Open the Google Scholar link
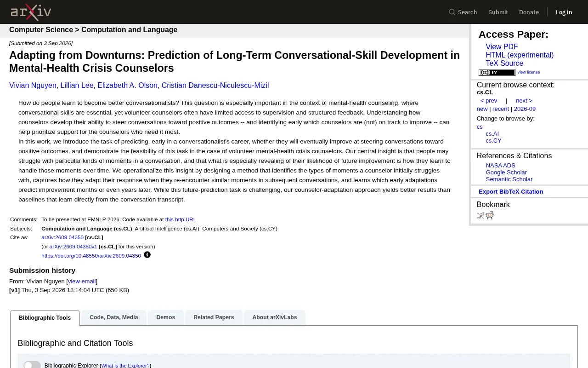 (x=506, y=172)
